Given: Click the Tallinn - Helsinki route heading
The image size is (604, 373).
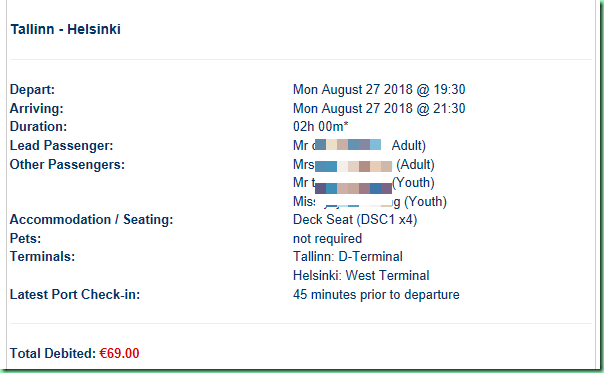Looking at the screenshot, I should pos(65,29).
